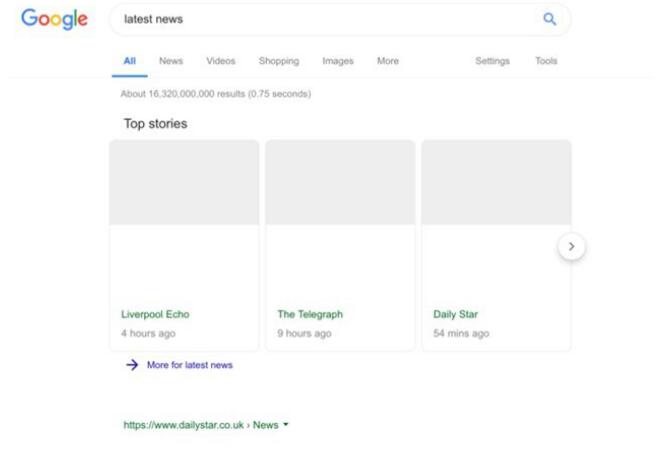Click the Tools button

(546, 61)
